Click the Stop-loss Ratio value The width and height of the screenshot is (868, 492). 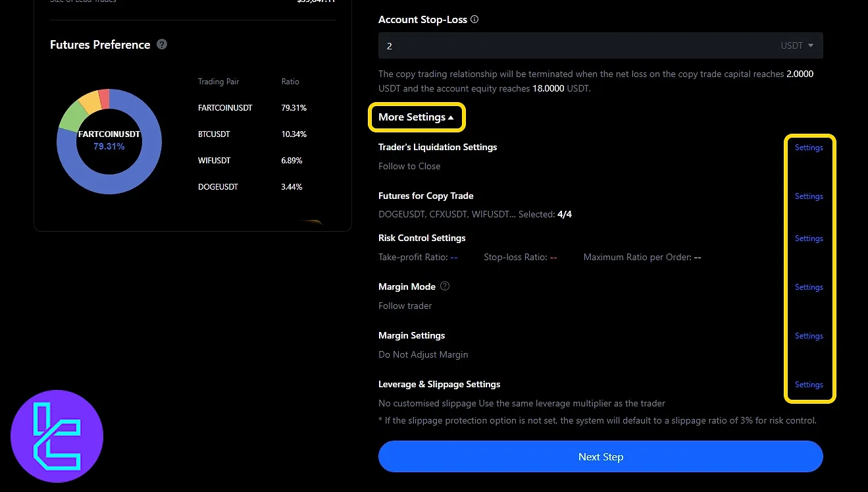point(553,257)
